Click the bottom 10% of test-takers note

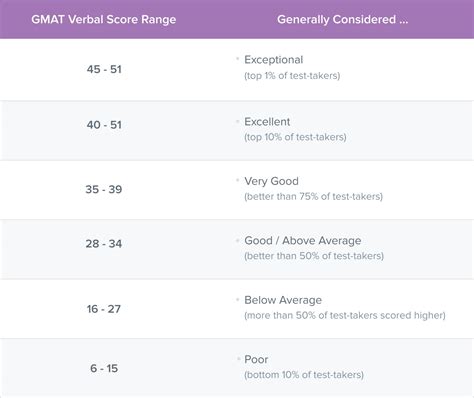coord(304,375)
